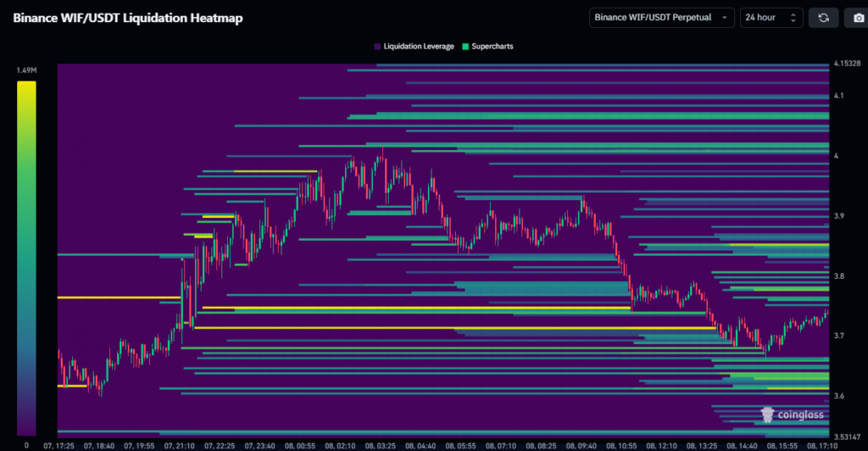Image resolution: width=868 pixels, height=451 pixels.
Task: Toggle the Liquidation Leverage legend item
Action: pyautogui.click(x=414, y=47)
